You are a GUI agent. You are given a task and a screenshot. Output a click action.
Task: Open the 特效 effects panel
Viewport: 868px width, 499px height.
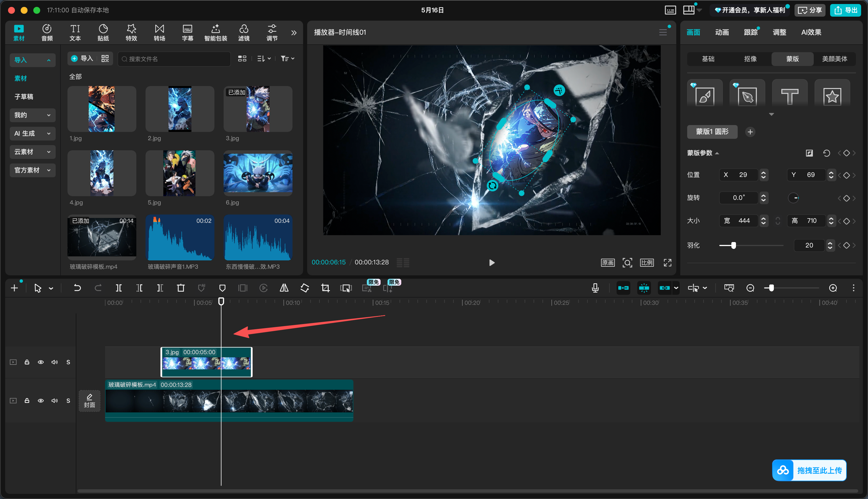click(131, 33)
